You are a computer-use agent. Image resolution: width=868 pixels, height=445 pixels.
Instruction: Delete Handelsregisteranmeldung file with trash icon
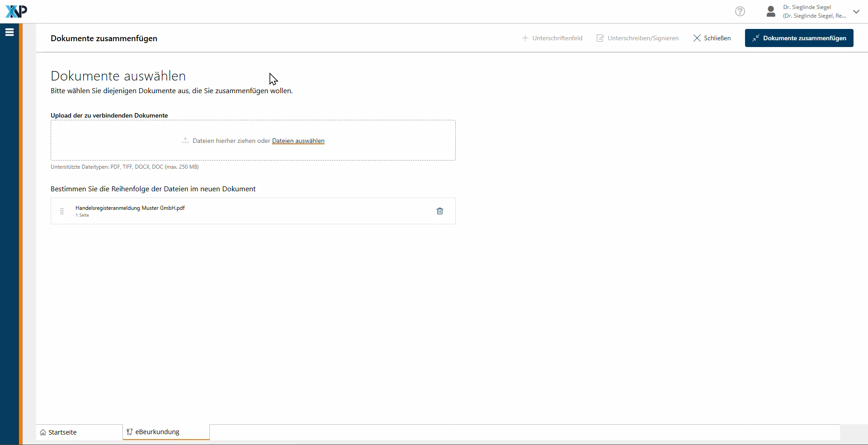(x=440, y=211)
